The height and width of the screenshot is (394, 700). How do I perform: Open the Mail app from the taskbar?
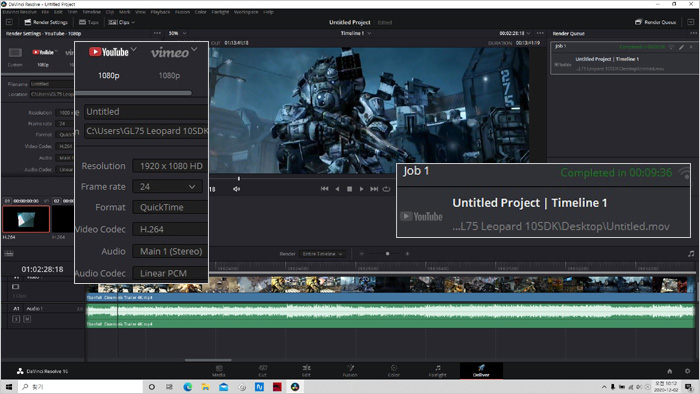click(x=223, y=387)
